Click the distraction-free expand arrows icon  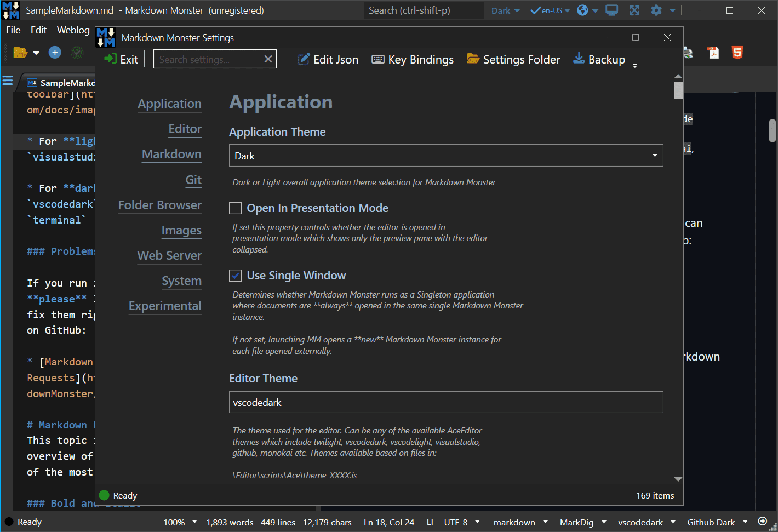[634, 10]
